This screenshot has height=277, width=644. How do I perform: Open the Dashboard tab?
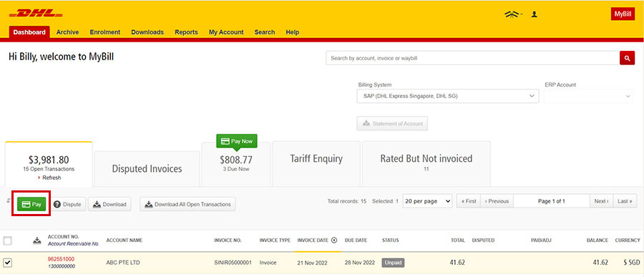click(x=29, y=32)
